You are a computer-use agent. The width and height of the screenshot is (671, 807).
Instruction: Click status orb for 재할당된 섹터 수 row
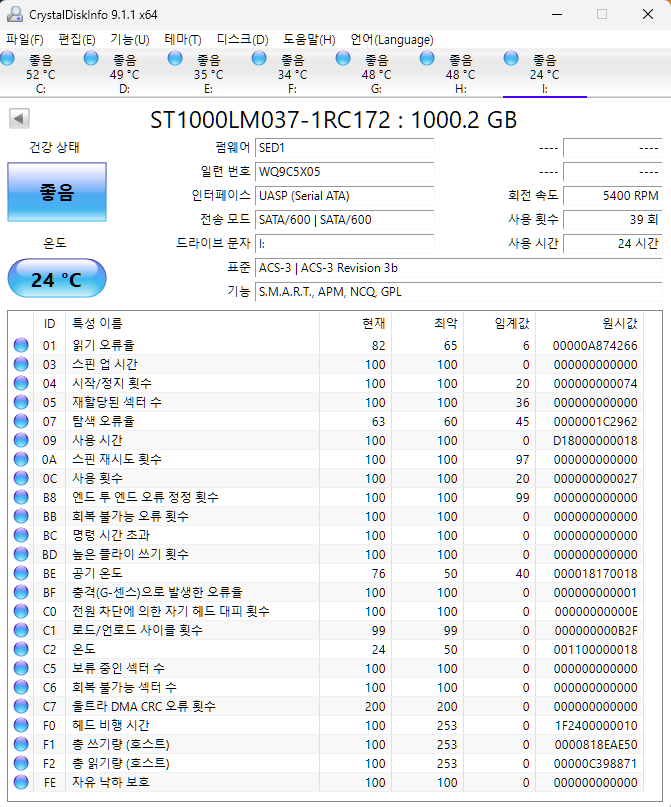[x=21, y=402]
